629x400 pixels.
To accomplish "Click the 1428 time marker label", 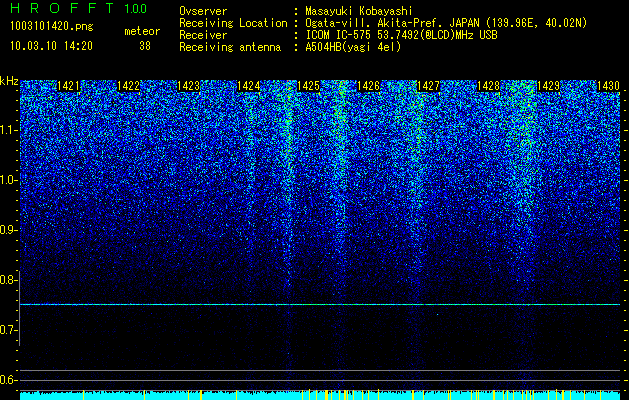I will tap(489, 86).
